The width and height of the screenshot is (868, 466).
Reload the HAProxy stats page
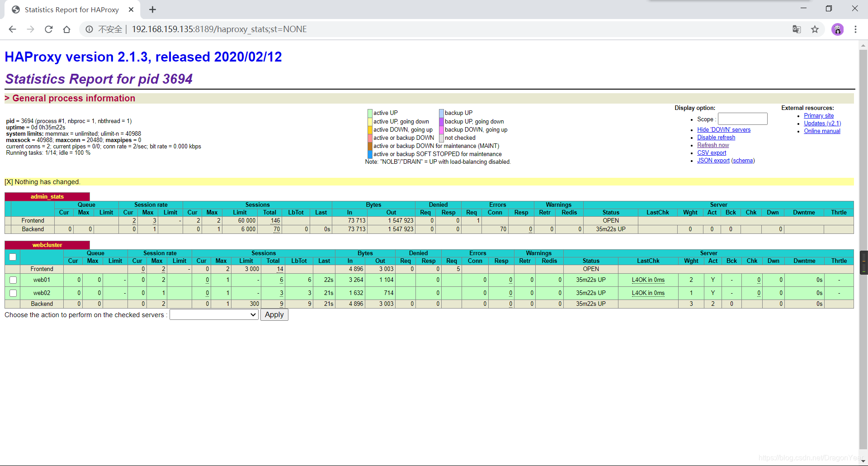point(48,29)
